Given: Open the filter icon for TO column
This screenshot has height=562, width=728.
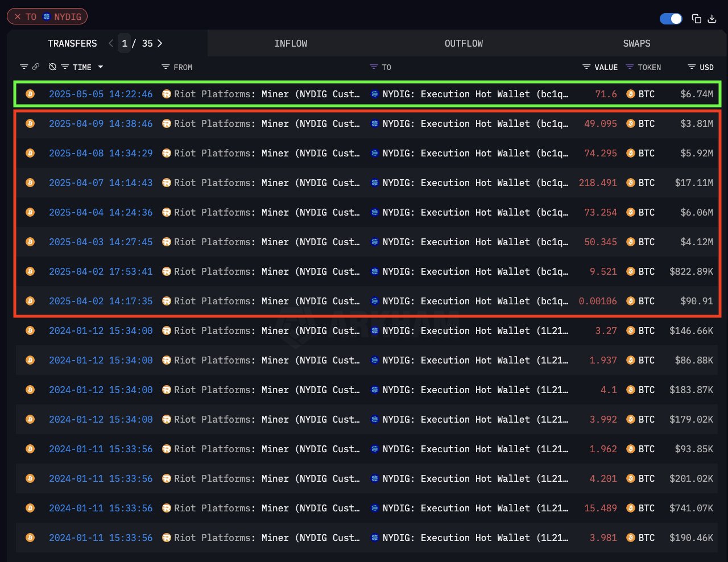Looking at the screenshot, I should click(374, 67).
